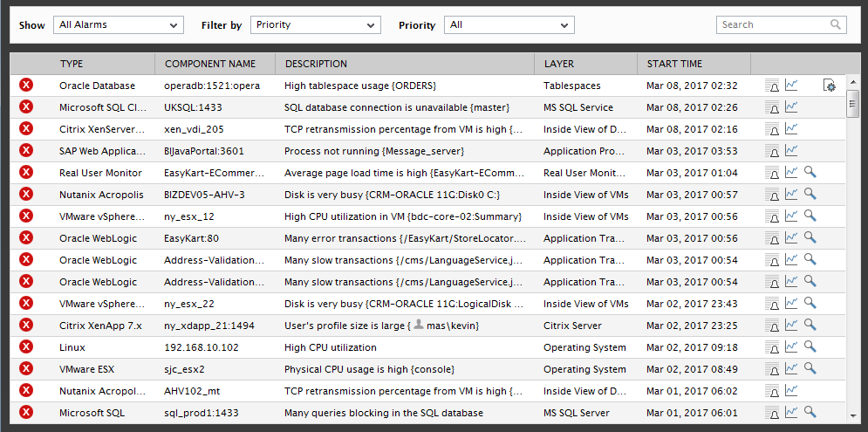
Task: Click 'Many queries blocking in the SQL database'
Action: (384, 413)
